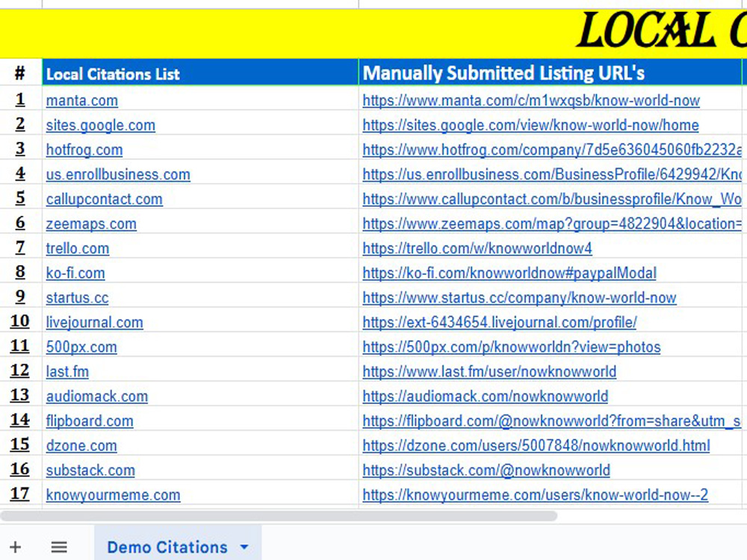Open the startus.cc/company/know-world-now URL
Image resolution: width=747 pixels, height=560 pixels.
pos(519,298)
